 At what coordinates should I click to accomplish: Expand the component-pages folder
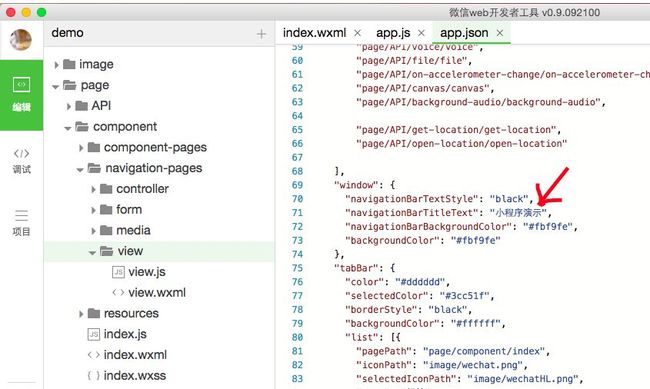tap(81, 148)
